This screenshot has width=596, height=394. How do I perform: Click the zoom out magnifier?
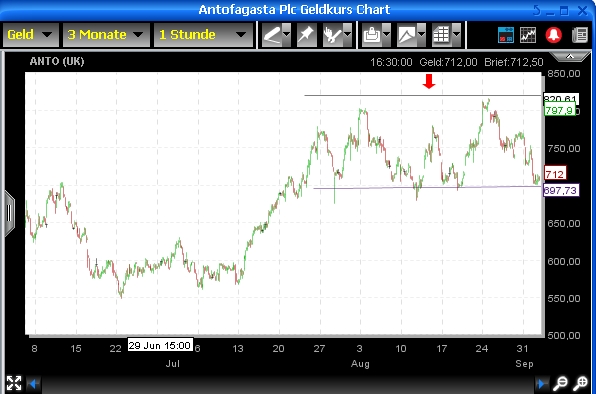[x=560, y=383]
